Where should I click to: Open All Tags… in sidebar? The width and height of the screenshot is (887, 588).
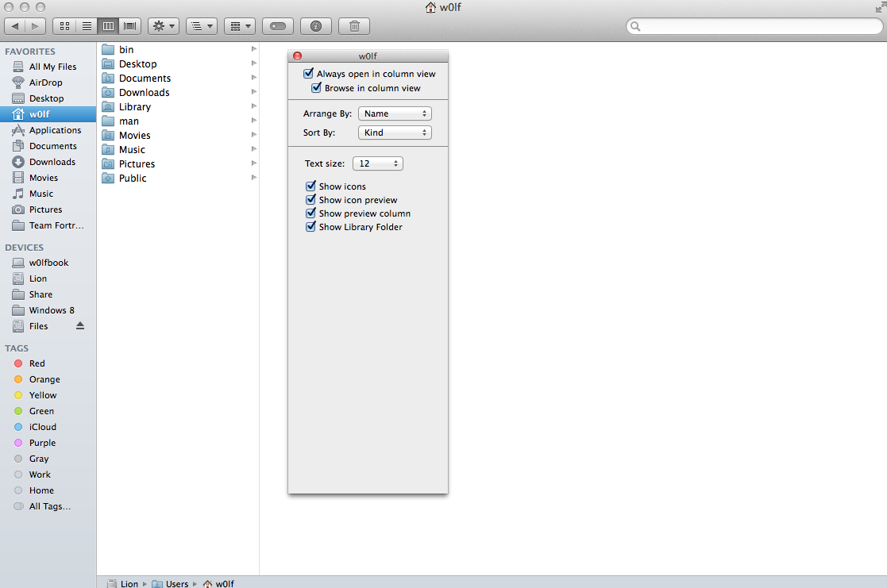point(48,506)
